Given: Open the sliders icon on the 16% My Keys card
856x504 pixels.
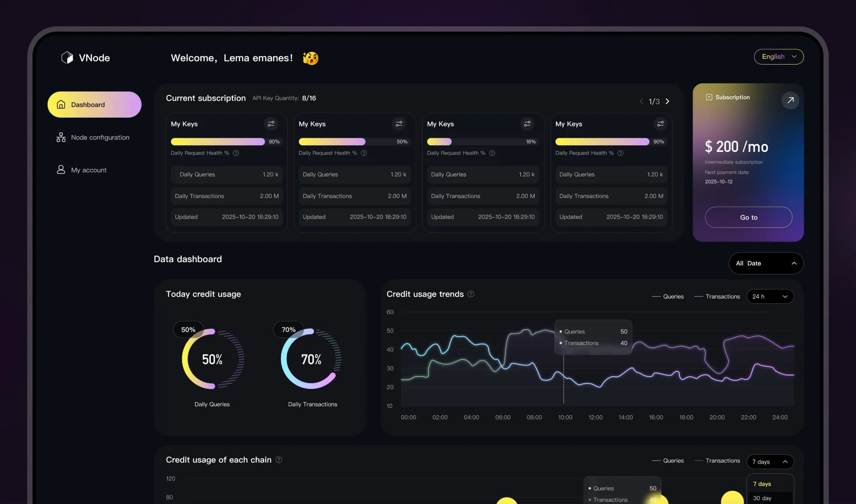Looking at the screenshot, I should tap(527, 124).
